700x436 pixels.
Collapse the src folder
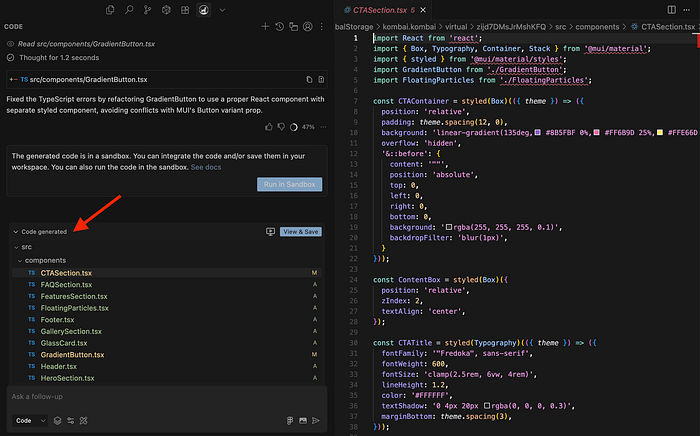15,246
